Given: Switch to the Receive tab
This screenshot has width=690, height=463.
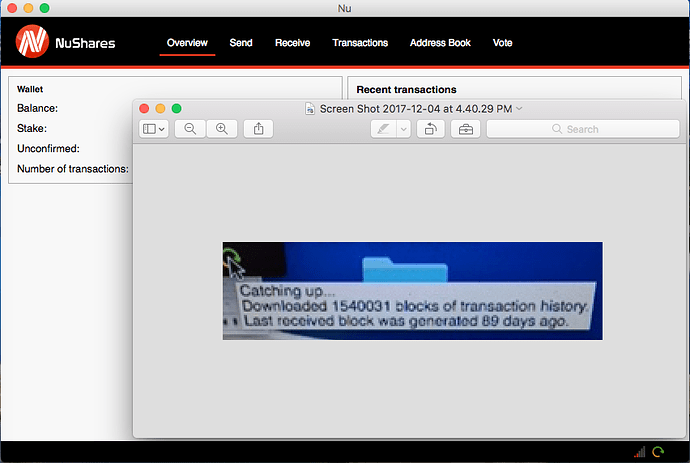Looking at the screenshot, I should coord(293,43).
